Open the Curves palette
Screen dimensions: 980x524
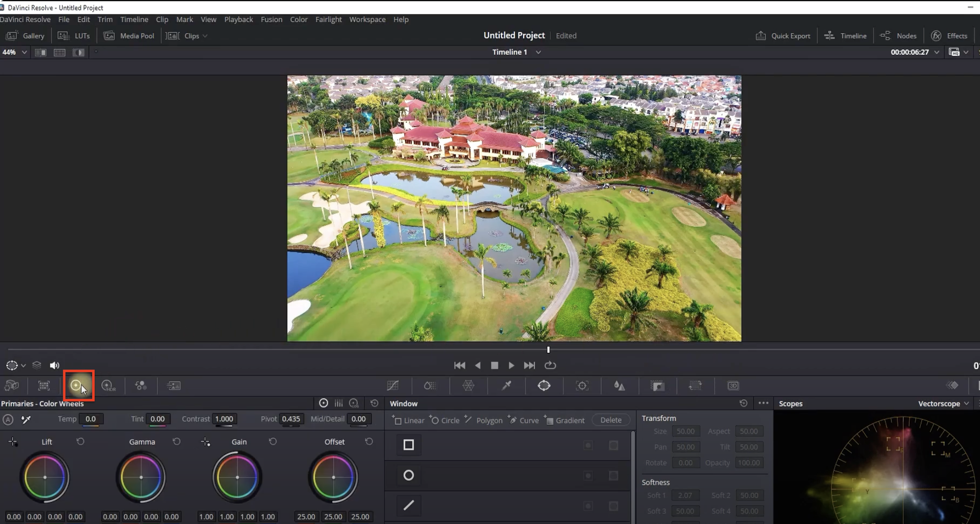click(393, 386)
